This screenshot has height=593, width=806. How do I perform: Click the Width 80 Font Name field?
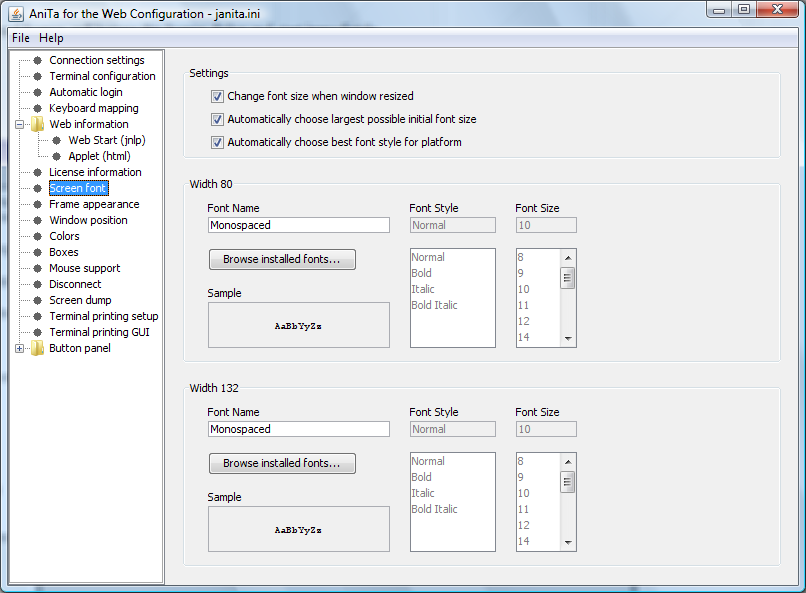click(299, 225)
